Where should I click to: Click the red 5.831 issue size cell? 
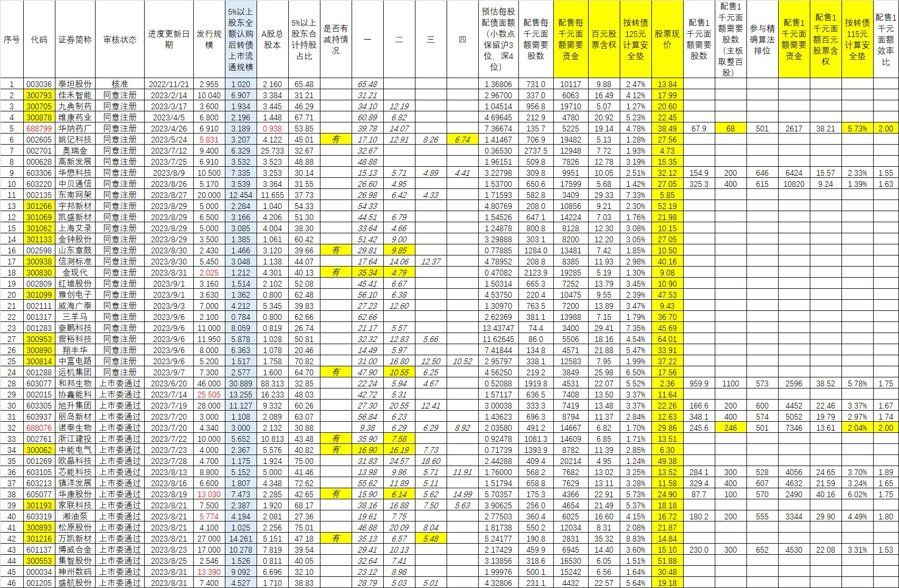pos(209,139)
